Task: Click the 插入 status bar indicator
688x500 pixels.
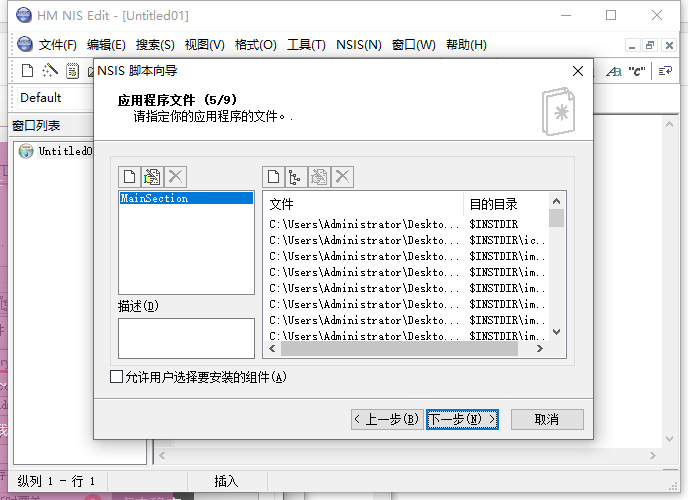Action: (x=226, y=481)
